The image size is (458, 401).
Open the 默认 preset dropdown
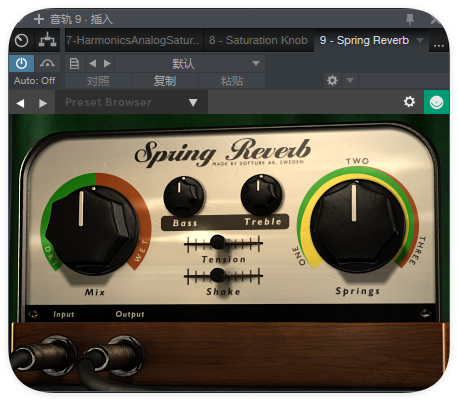click(190, 63)
